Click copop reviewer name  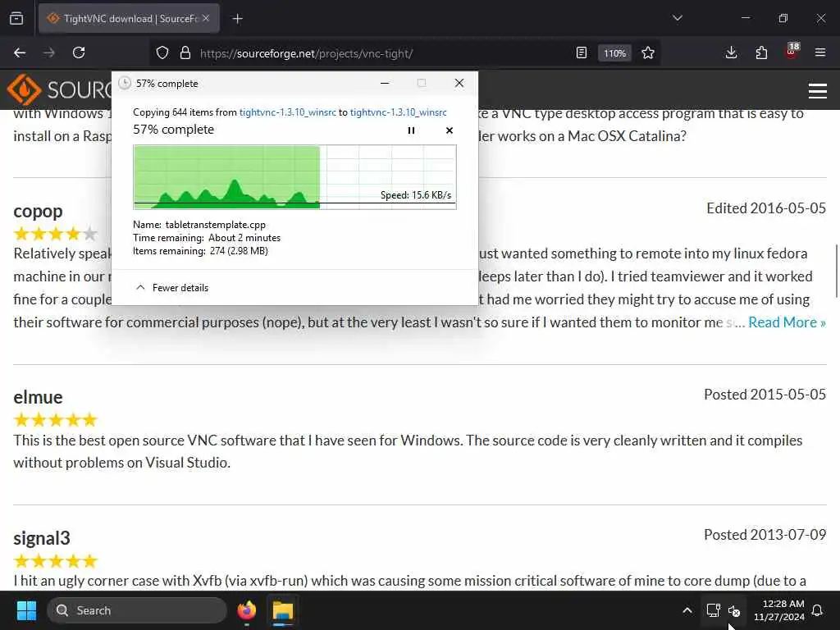(x=38, y=211)
